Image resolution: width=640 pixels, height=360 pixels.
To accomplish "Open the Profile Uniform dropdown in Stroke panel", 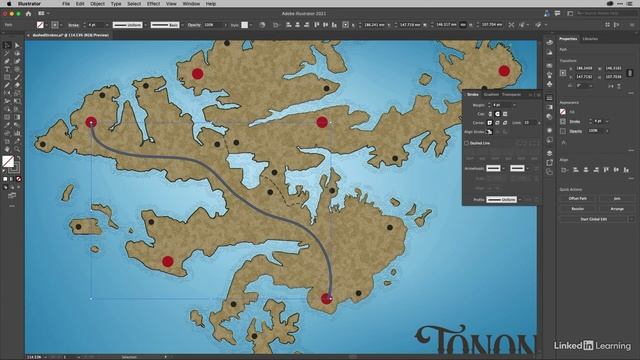I will tap(520, 200).
